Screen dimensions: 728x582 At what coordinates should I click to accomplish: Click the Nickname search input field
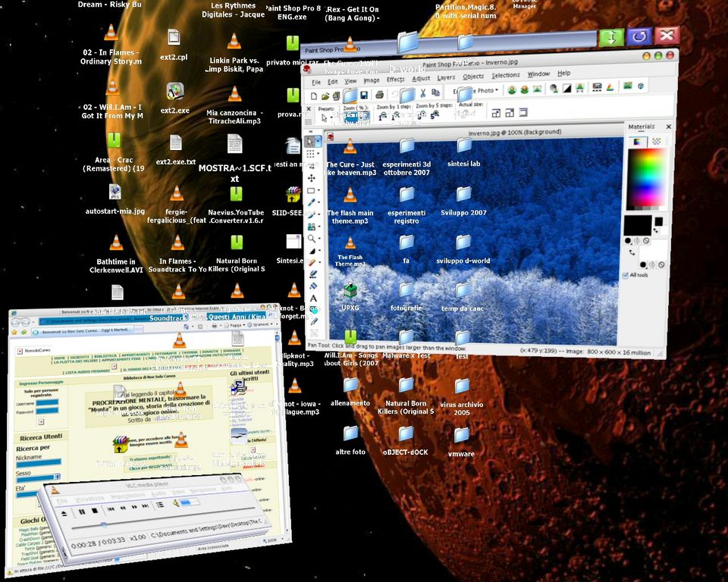tap(38, 461)
